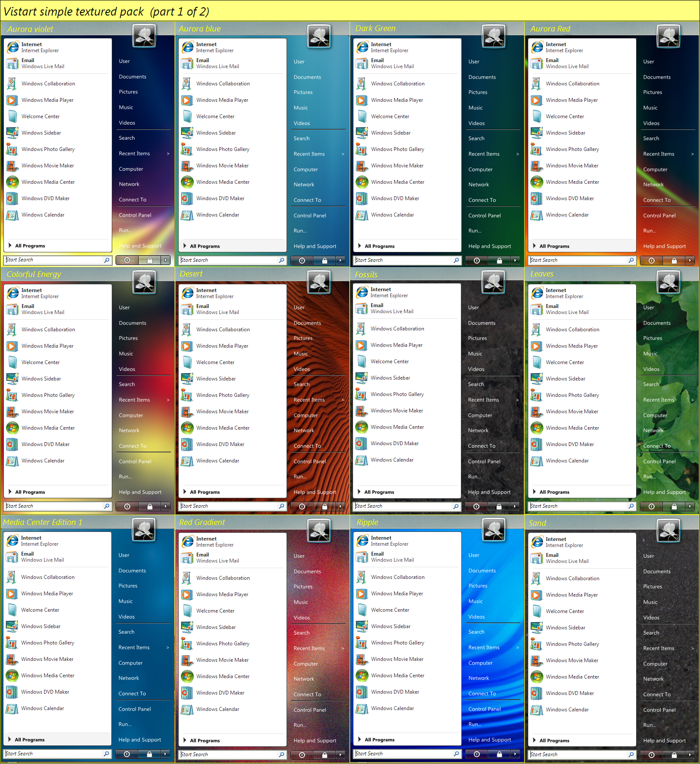Screen dimensions: 700x764
Task: Click Music in Media Center Edition 1 menu
Action: tap(126, 601)
